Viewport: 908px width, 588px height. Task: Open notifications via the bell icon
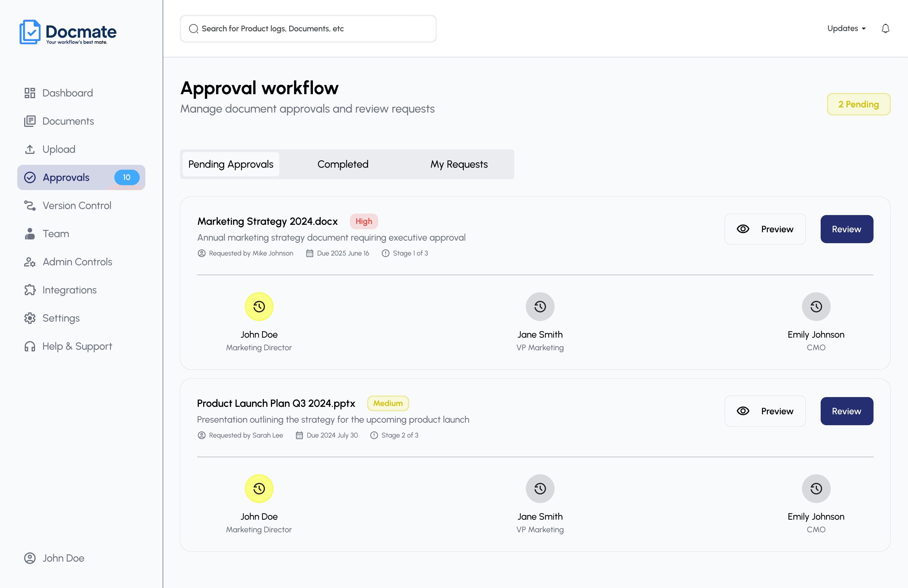[x=886, y=29]
